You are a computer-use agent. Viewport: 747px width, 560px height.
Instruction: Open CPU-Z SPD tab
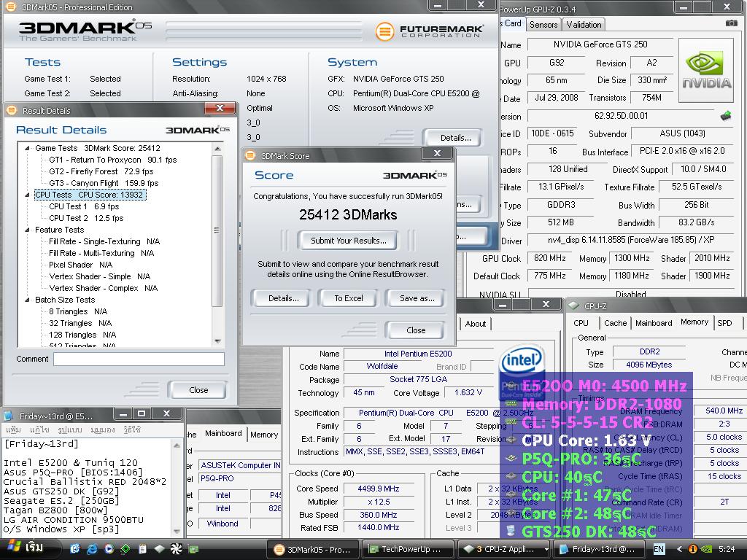(724, 323)
